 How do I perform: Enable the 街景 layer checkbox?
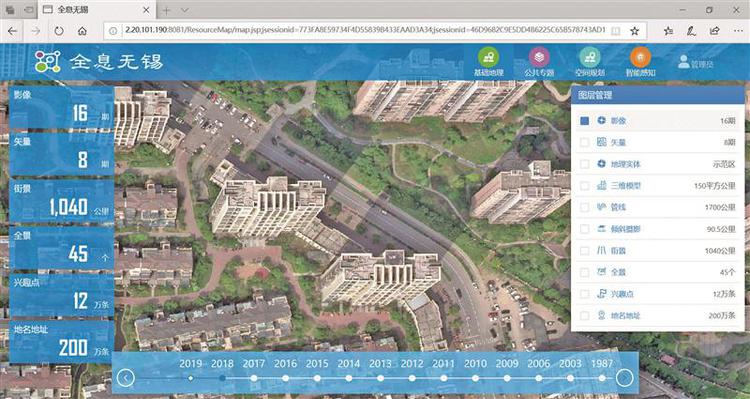tap(585, 251)
